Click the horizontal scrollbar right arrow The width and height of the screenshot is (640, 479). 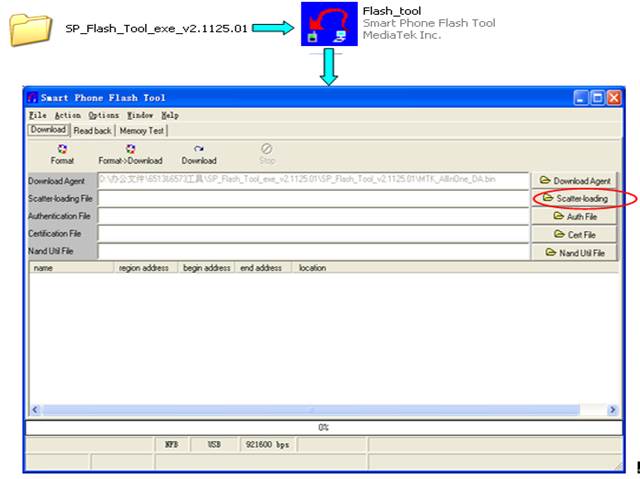pyautogui.click(x=612, y=410)
